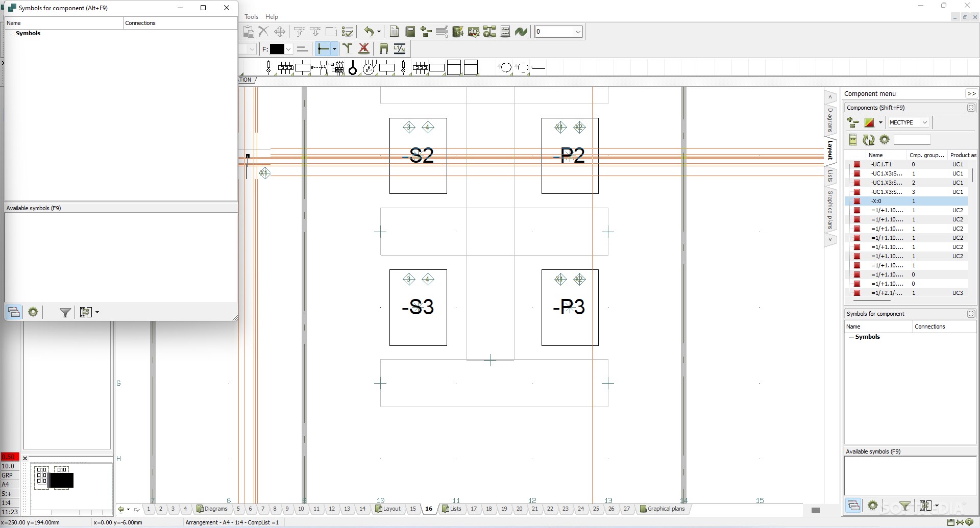Click the filter funnel in docked Available symbols
This screenshot has height=528, width=980.
904,506
